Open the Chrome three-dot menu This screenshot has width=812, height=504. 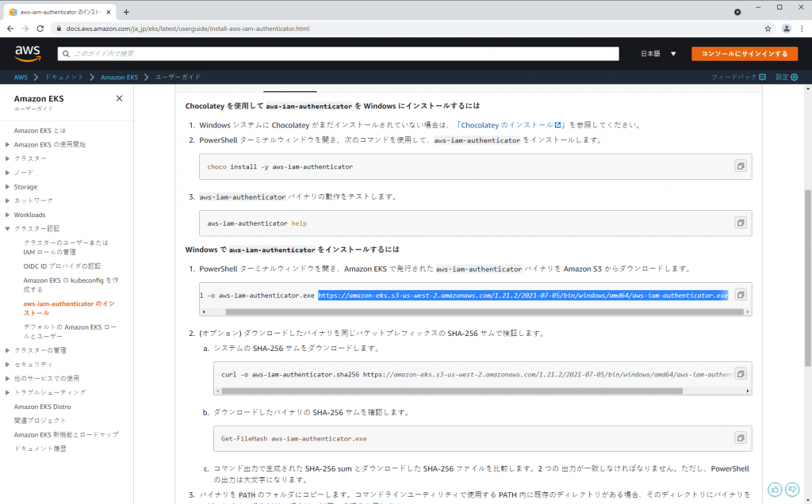pos(802,29)
